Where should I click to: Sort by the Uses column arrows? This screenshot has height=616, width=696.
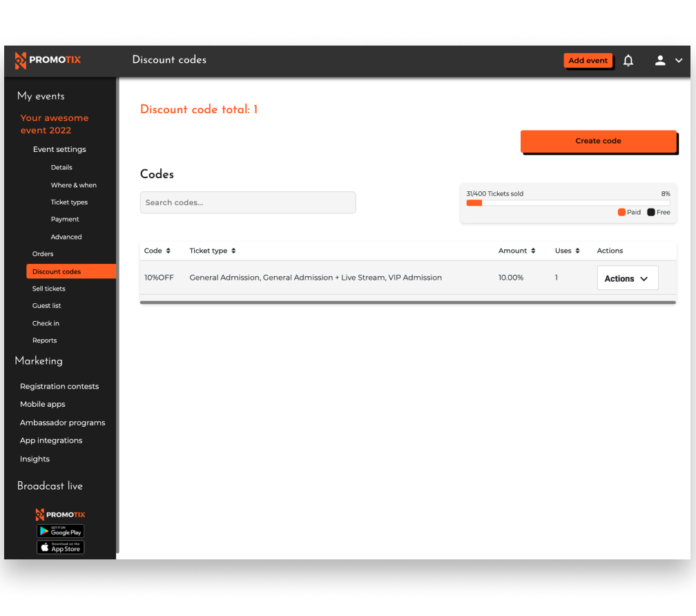(578, 250)
